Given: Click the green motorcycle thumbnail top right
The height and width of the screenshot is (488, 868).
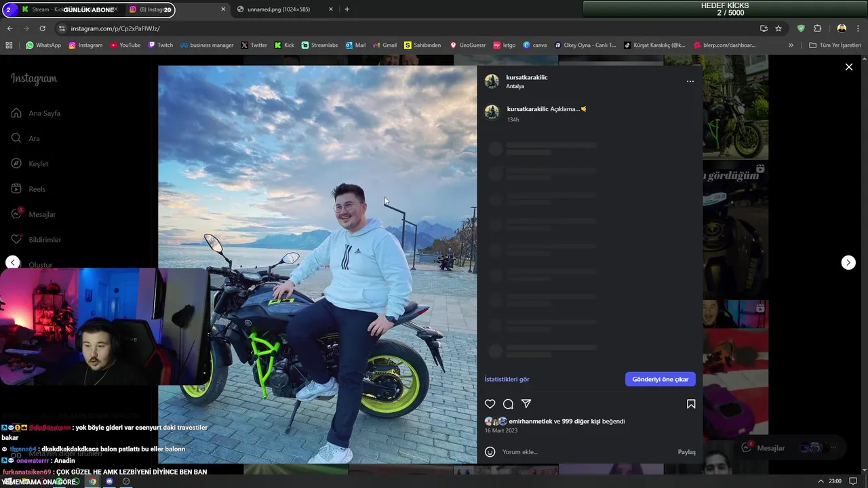Looking at the screenshot, I should click(x=735, y=107).
